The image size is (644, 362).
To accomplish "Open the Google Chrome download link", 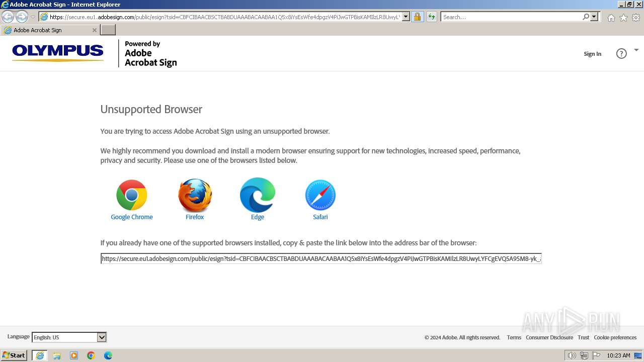I will [x=132, y=217].
